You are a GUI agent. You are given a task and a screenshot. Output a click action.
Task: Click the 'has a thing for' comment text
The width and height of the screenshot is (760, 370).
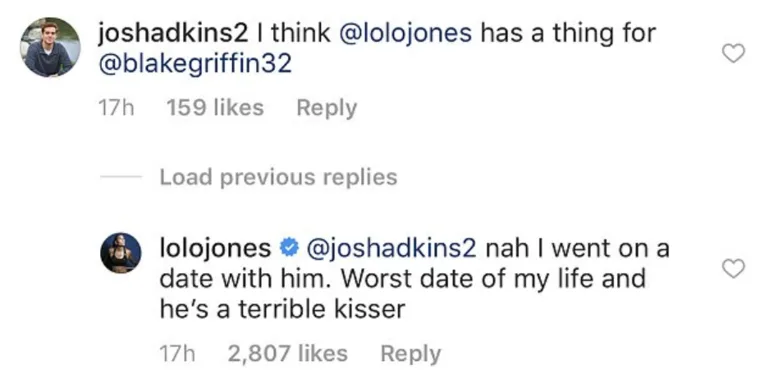tap(568, 34)
